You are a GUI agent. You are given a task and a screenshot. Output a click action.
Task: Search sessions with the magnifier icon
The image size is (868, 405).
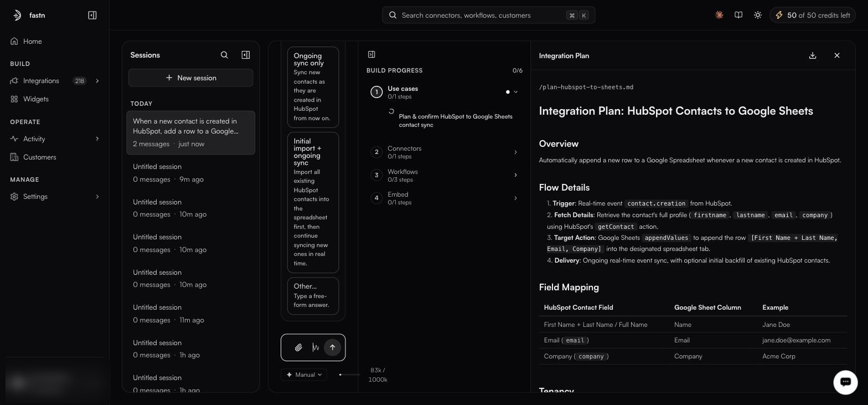coord(224,55)
